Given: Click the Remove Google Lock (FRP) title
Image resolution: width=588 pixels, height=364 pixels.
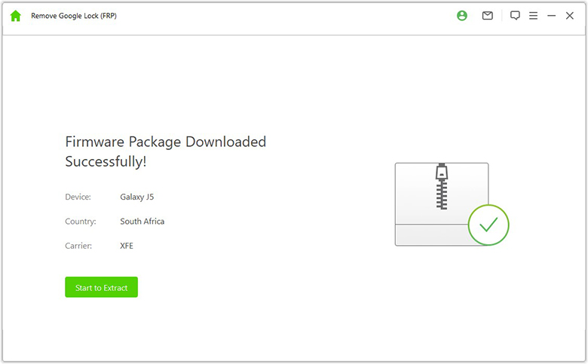Looking at the screenshot, I should 74,16.
